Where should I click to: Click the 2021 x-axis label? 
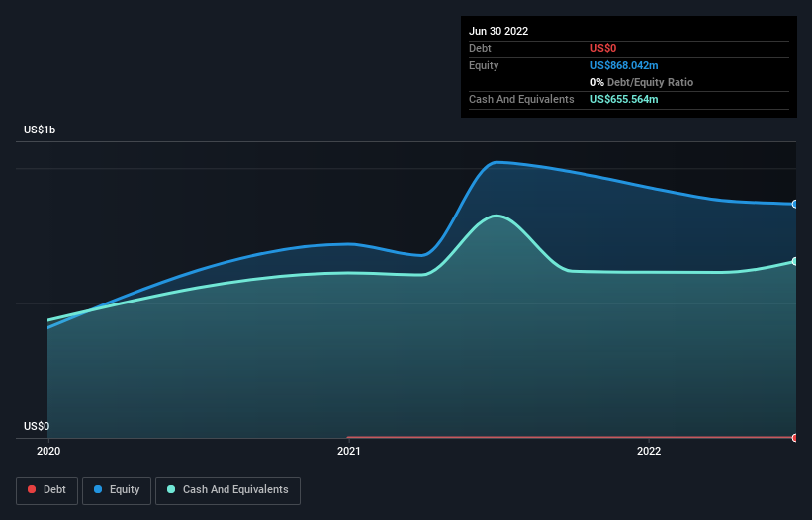[349, 451]
